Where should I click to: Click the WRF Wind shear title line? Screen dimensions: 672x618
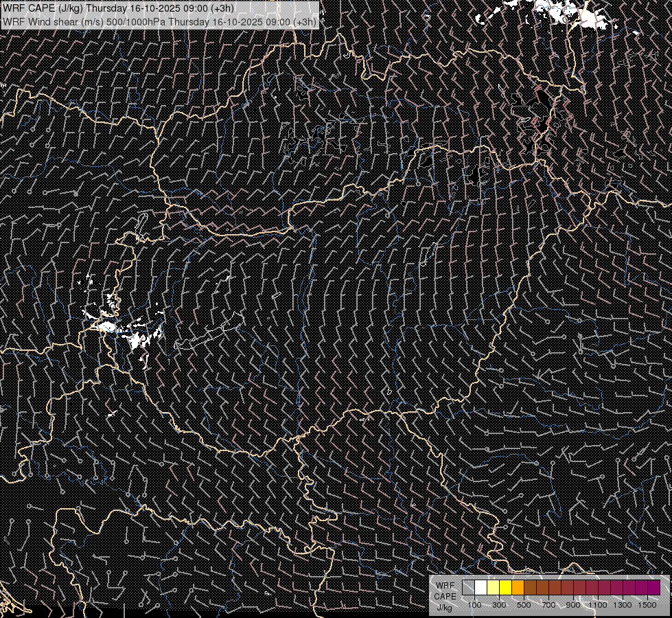[159, 22]
